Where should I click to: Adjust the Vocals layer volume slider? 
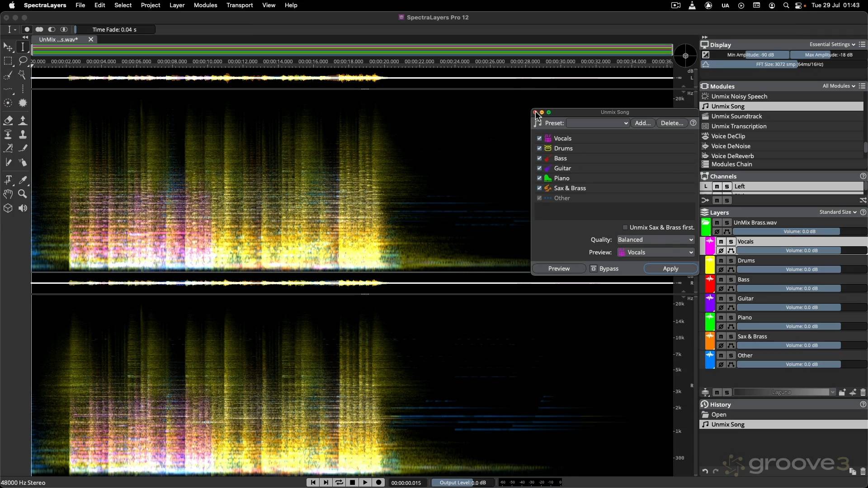801,250
